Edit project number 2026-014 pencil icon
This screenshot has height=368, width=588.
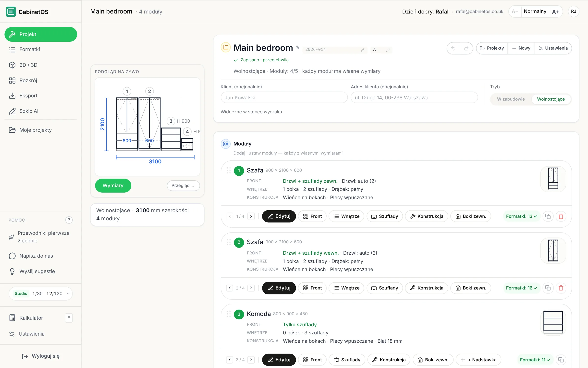tap(363, 50)
